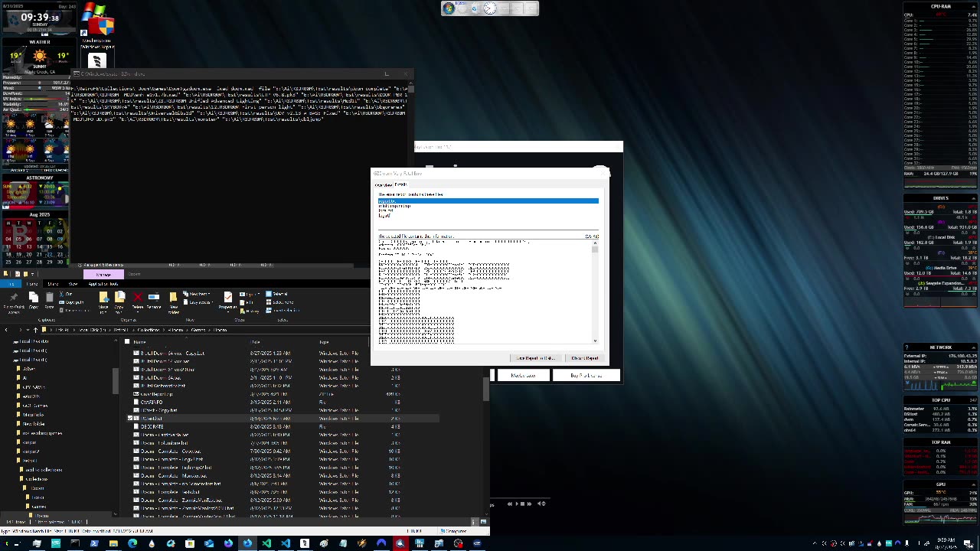Click the navigation tree vertical scrollbar
980x551 pixels.
tap(116, 380)
